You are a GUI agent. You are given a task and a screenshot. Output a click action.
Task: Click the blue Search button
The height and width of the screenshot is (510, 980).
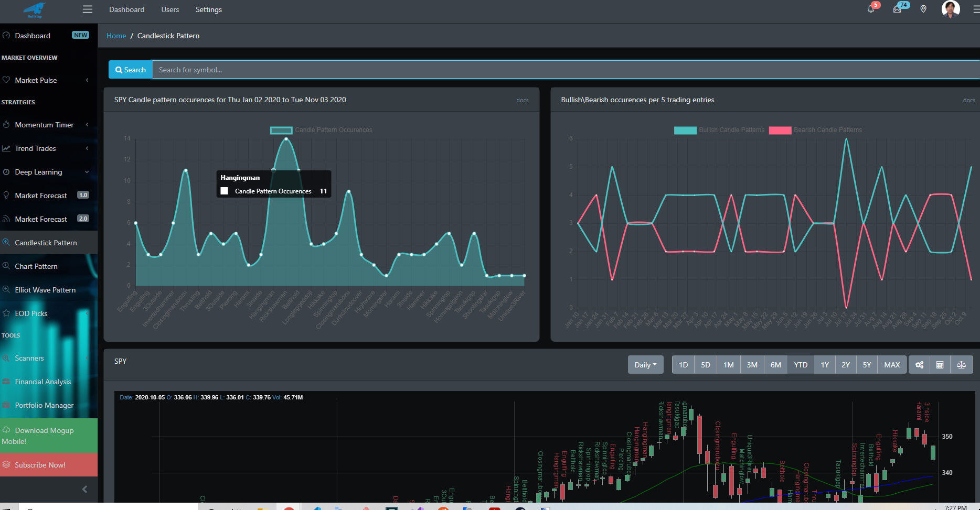point(131,70)
